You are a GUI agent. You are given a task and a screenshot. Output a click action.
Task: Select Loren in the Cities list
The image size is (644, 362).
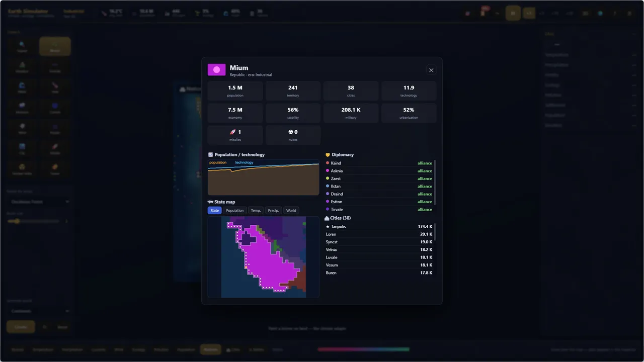pos(379,234)
